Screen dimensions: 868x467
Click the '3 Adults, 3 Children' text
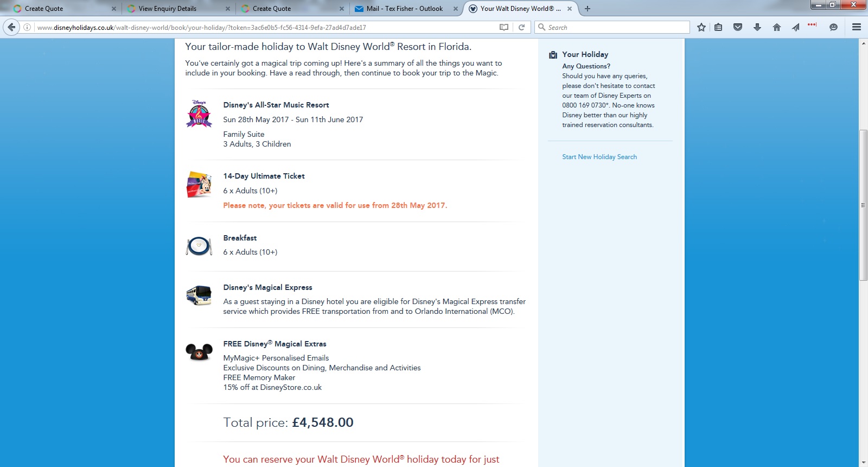pyautogui.click(x=257, y=144)
